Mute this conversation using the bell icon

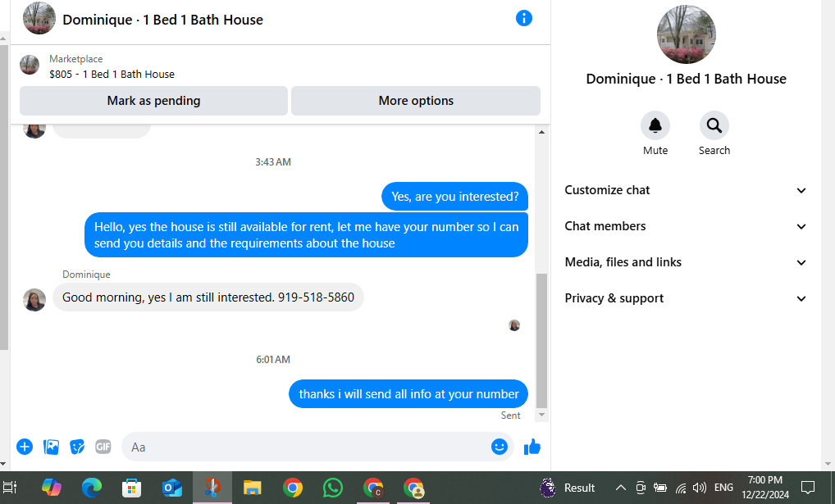(655, 125)
